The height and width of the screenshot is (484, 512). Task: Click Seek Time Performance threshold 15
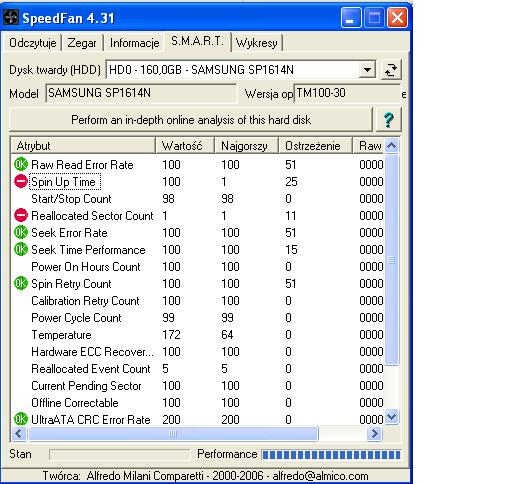tap(291, 250)
